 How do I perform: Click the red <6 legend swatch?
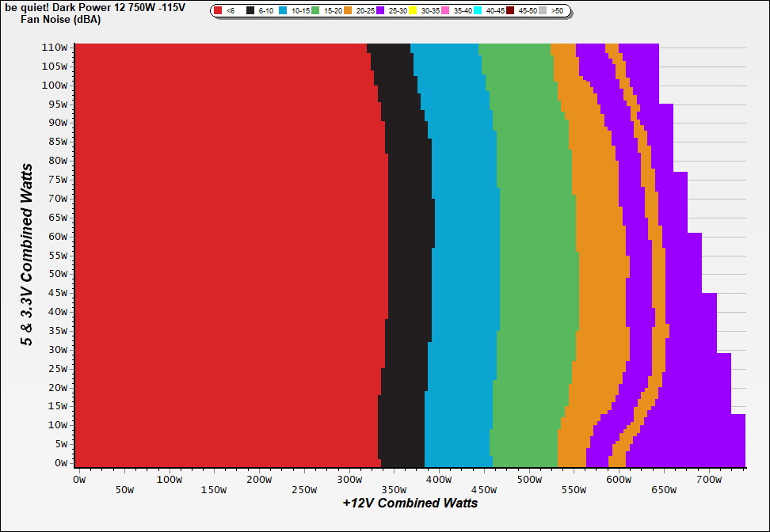click(218, 11)
